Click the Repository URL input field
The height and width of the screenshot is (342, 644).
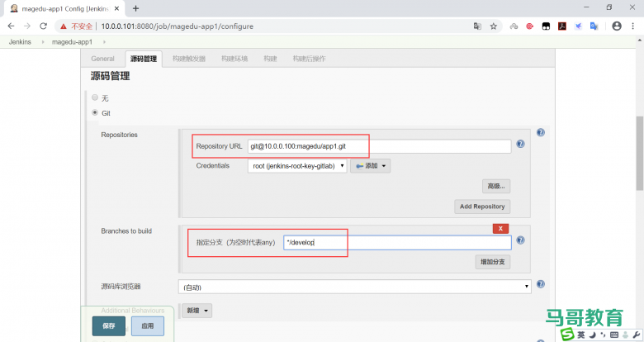pyautogui.click(x=380, y=146)
